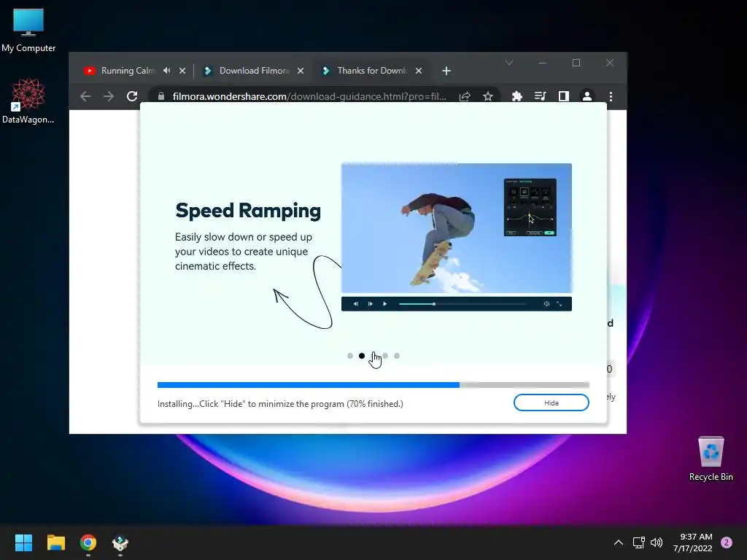This screenshot has height=560, width=747.
Task: Click the Speed Ramping heading
Action: pos(248,211)
